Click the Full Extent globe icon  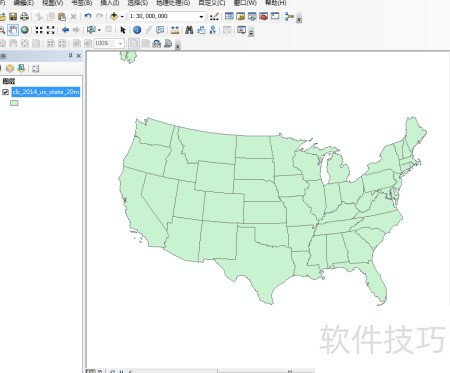(25, 30)
